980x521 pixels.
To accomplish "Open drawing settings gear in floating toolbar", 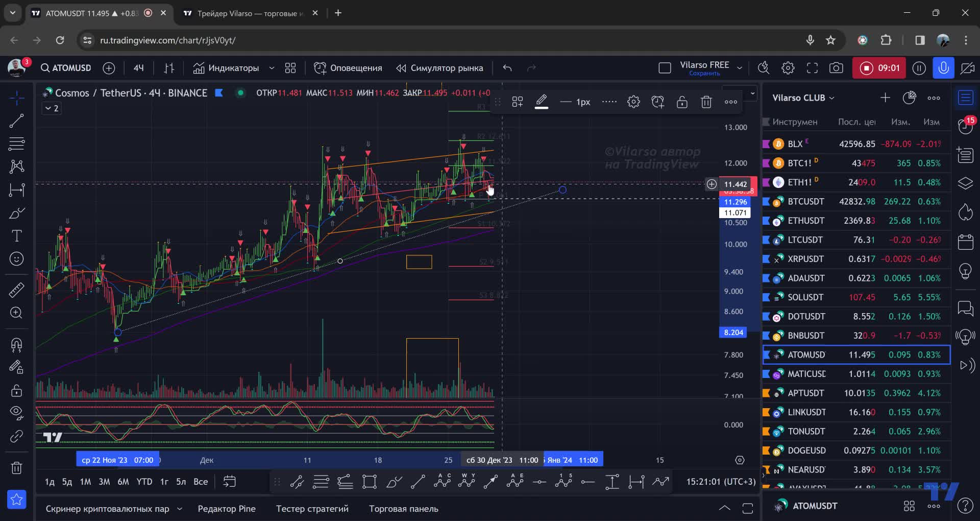I will (633, 102).
